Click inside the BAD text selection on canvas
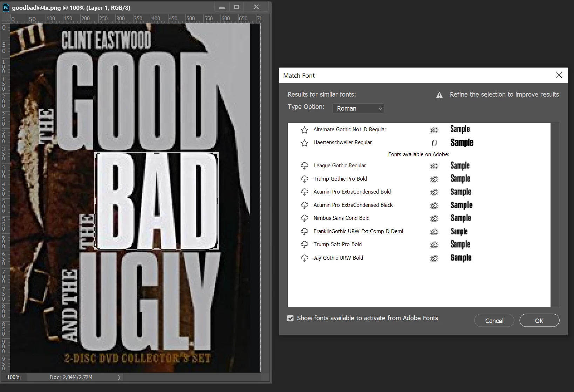The width and height of the screenshot is (574, 392). pyautogui.click(x=157, y=201)
